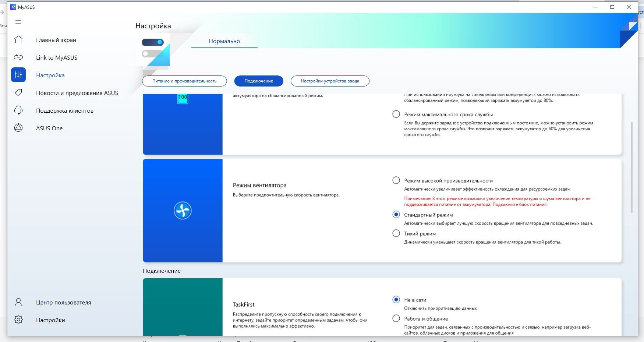
Task: Click the user profile icon
Action: coord(18,302)
